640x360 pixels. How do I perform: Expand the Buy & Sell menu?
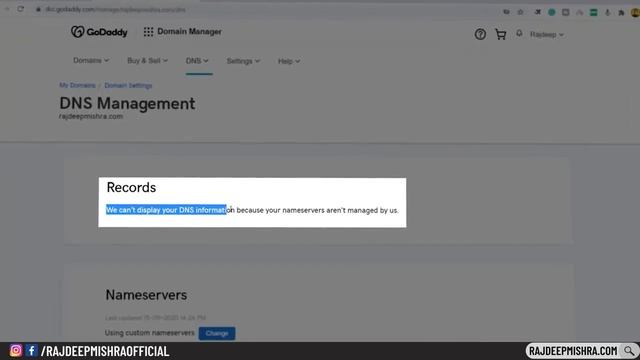(147, 61)
